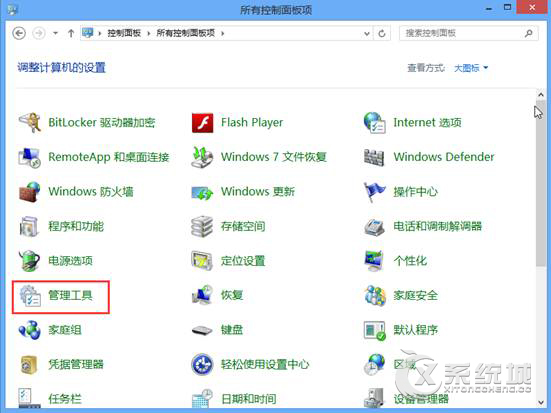This screenshot has width=551, height=413.
Task: Open 默认程序 icon
Action: point(375,330)
